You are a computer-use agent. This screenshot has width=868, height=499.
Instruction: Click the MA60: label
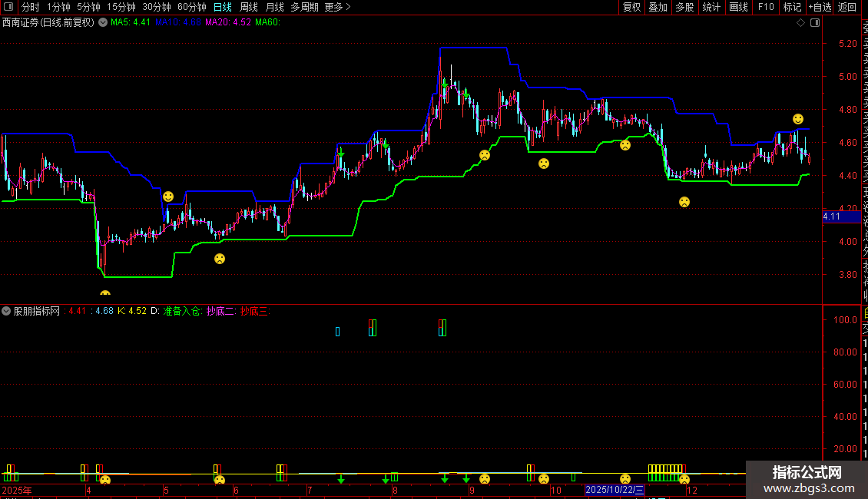[267, 22]
